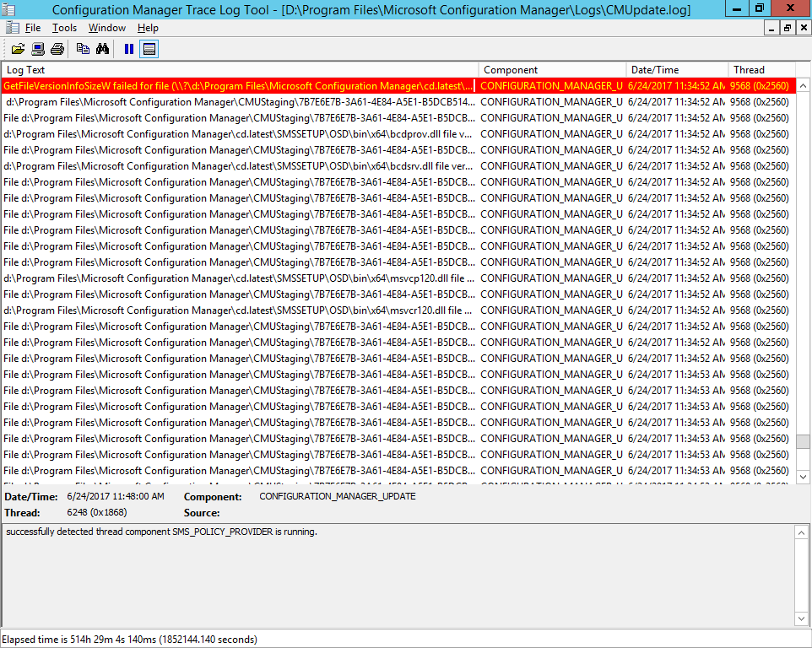Image resolution: width=812 pixels, height=648 pixels.
Task: Select the red GetFileVersionInfoSizeW failed row
Action: point(398,86)
